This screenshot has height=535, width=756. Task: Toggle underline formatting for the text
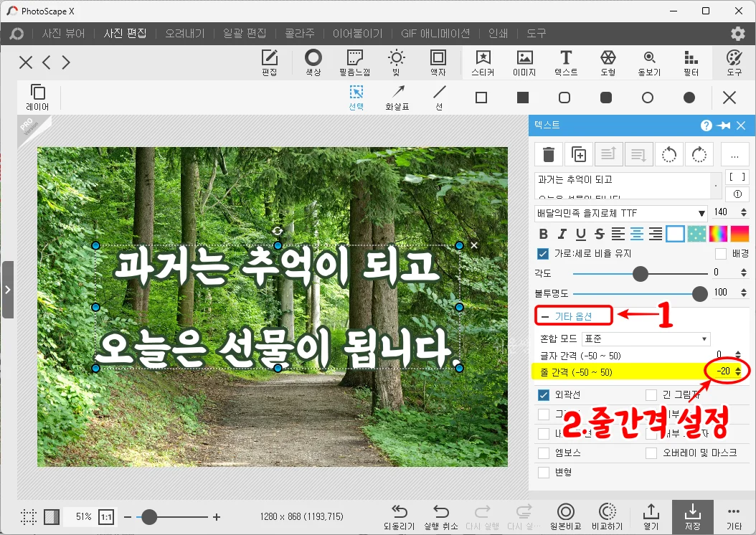[x=581, y=234]
